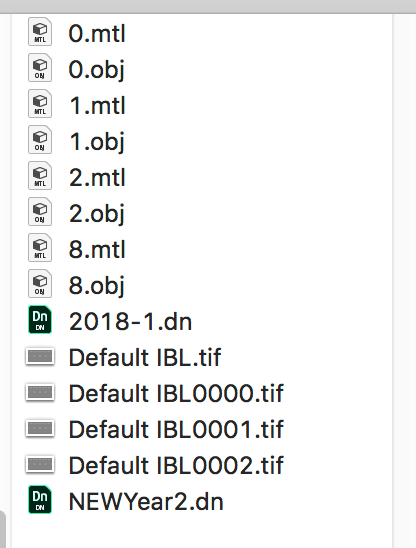Choose the Default IBL0001.tif file name
Screen dimensions: 416x548
(176, 430)
